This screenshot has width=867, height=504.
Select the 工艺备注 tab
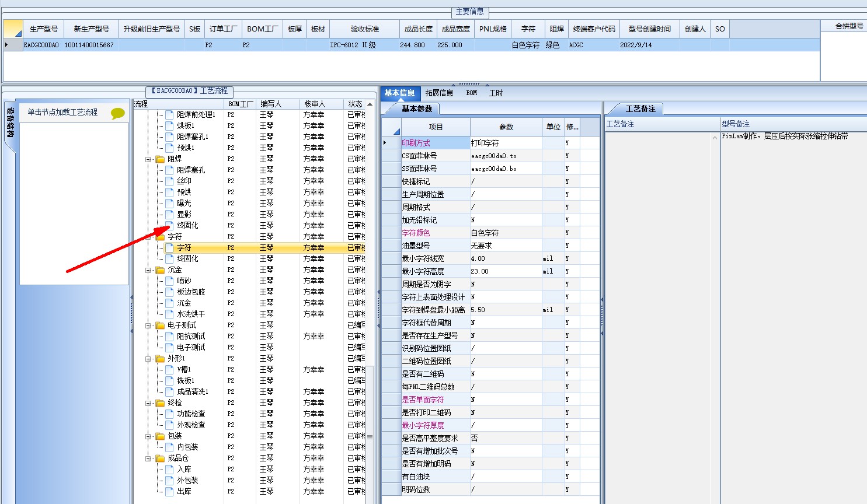pos(640,108)
